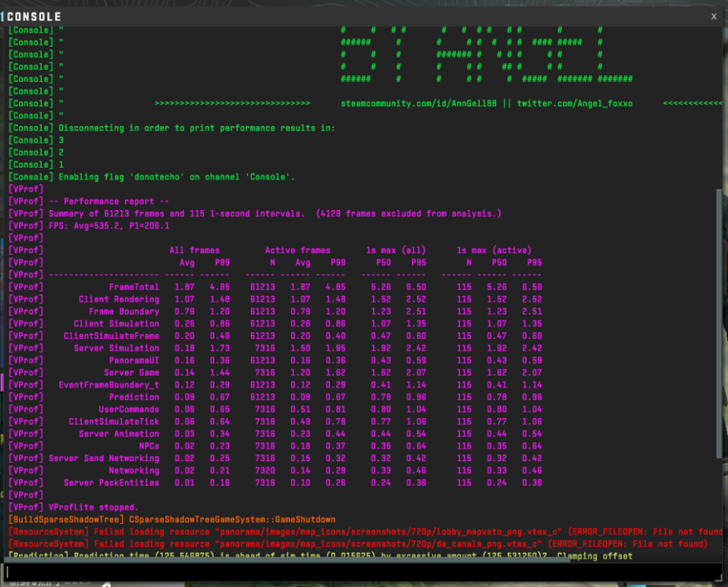The image size is (728, 587).
Task: Click the 'Disconnecting in order to print performance results' line
Action: click(x=172, y=128)
